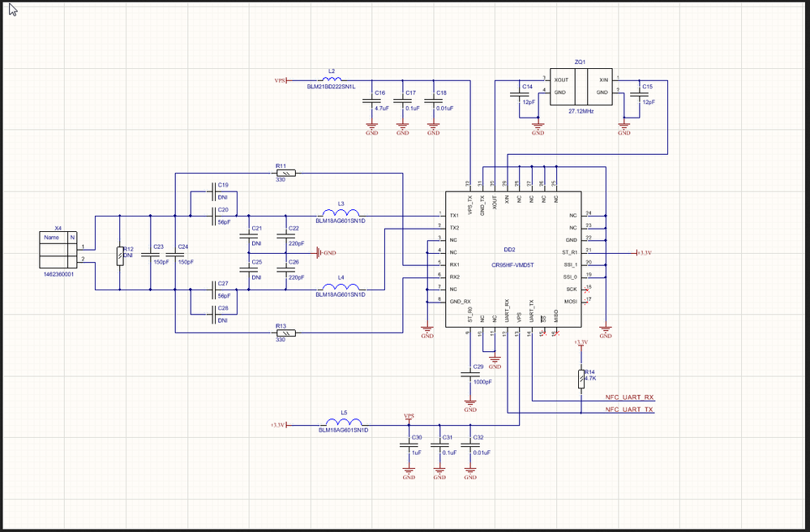The height and width of the screenshot is (532, 810).
Task: Click the NFC_UART_TX net label
Action: [629, 410]
